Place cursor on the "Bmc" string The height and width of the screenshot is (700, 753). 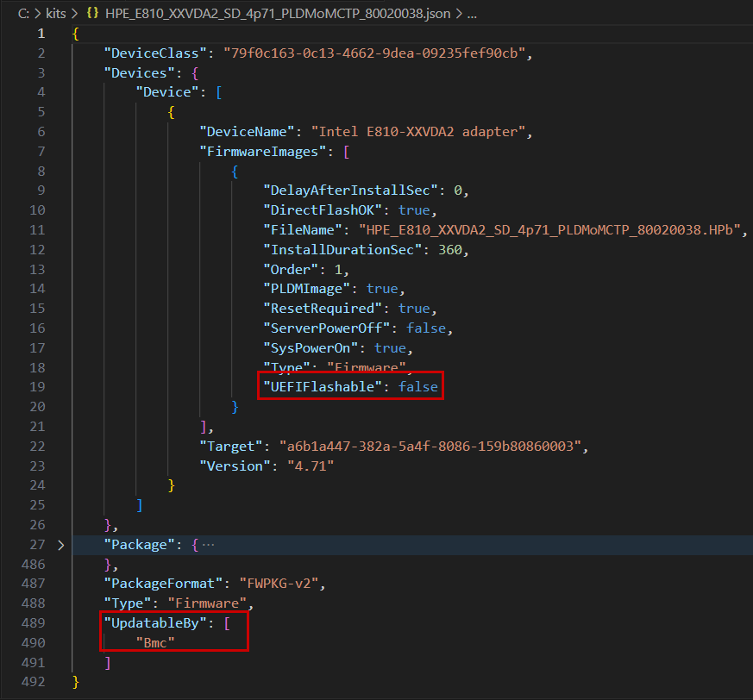pos(155,643)
